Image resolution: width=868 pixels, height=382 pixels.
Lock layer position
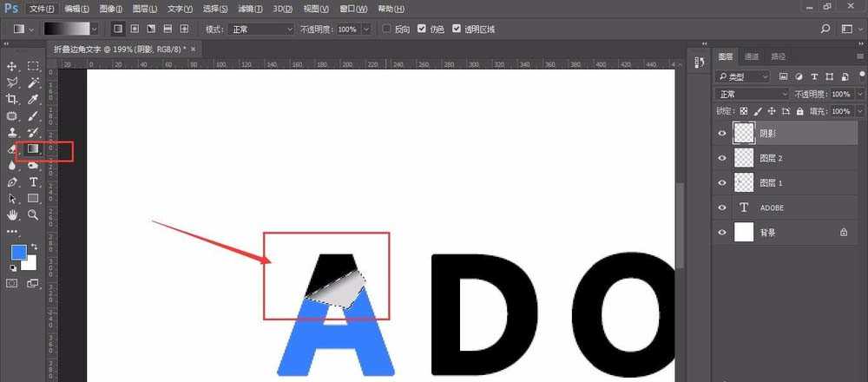(x=772, y=111)
